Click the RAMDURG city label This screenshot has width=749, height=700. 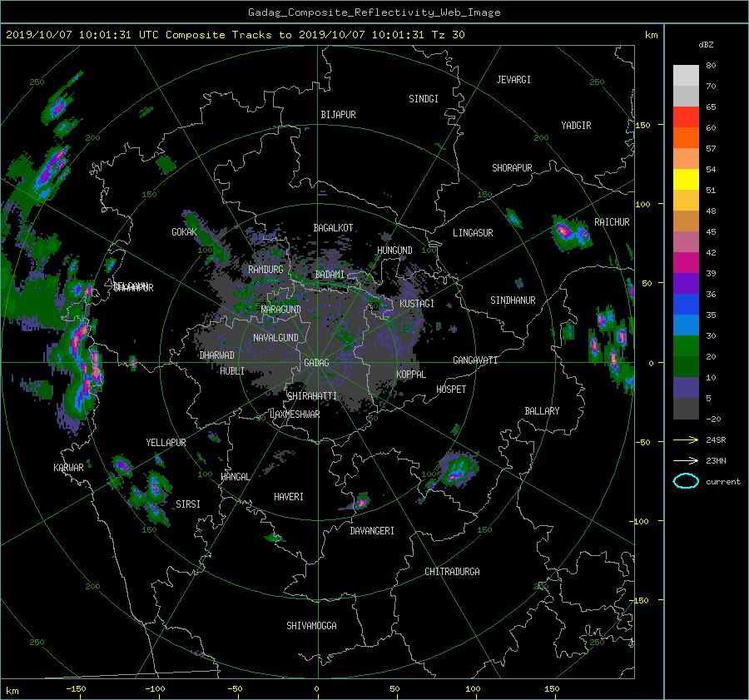pos(265,270)
